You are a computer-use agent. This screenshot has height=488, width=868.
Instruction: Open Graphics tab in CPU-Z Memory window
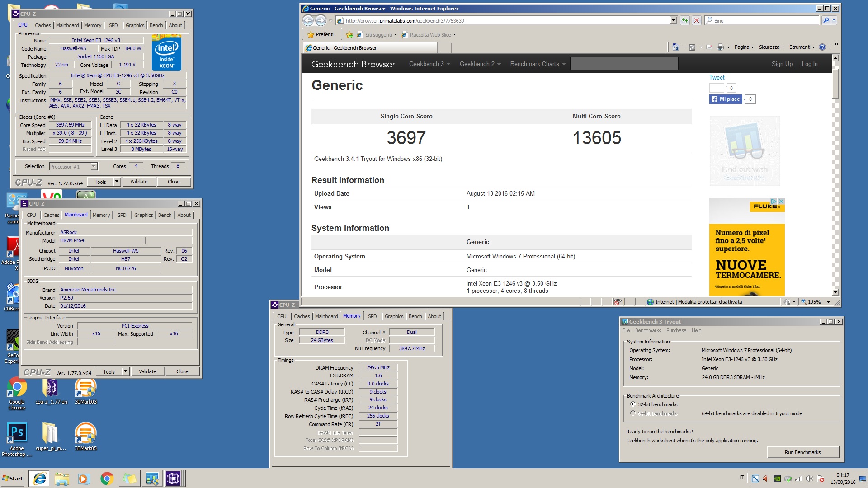[x=394, y=316]
